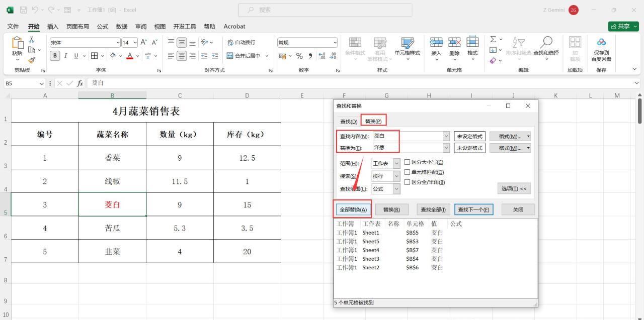The width and height of the screenshot is (644, 320).
Task: Click the Format Painter brush icon
Action: (32, 60)
